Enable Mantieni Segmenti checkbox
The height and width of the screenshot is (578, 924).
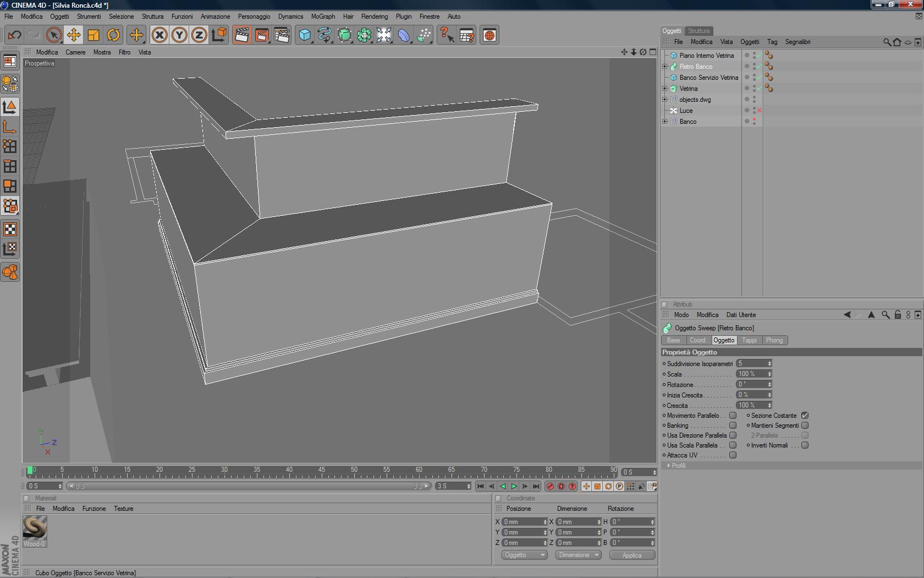point(805,426)
